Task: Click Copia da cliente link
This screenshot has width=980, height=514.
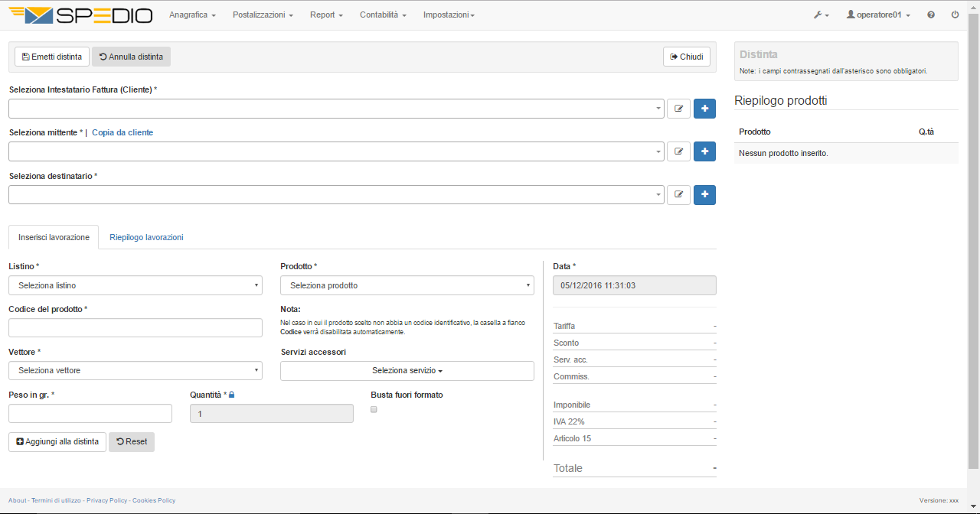Action: (x=122, y=132)
